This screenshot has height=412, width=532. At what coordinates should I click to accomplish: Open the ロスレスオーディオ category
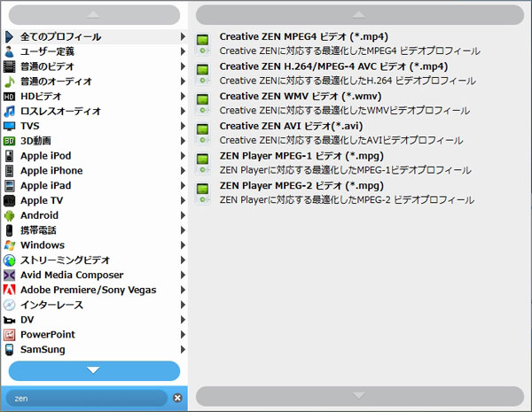tap(95, 112)
